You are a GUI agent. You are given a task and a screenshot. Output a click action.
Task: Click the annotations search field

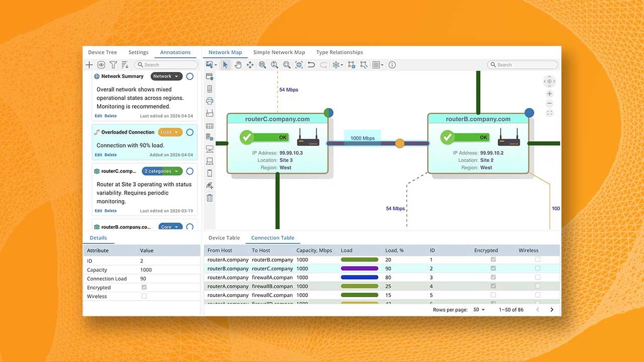pos(166,65)
